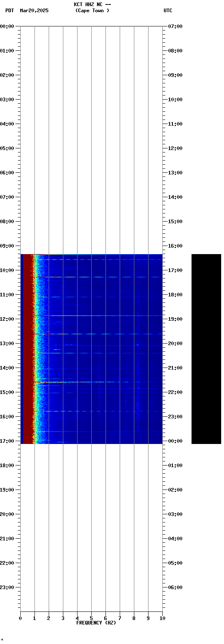Click '12:00' on the PDT axis
The width and height of the screenshot is (224, 644).
tap(7, 319)
